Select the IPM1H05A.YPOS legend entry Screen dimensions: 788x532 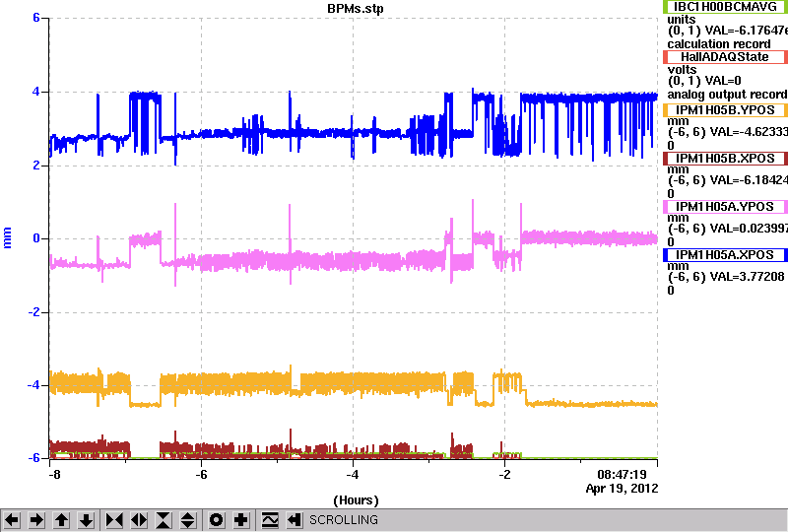click(x=724, y=207)
